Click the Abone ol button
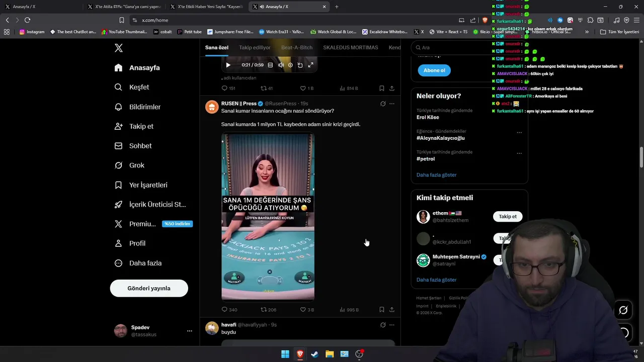644x362 pixels. pyautogui.click(x=434, y=70)
